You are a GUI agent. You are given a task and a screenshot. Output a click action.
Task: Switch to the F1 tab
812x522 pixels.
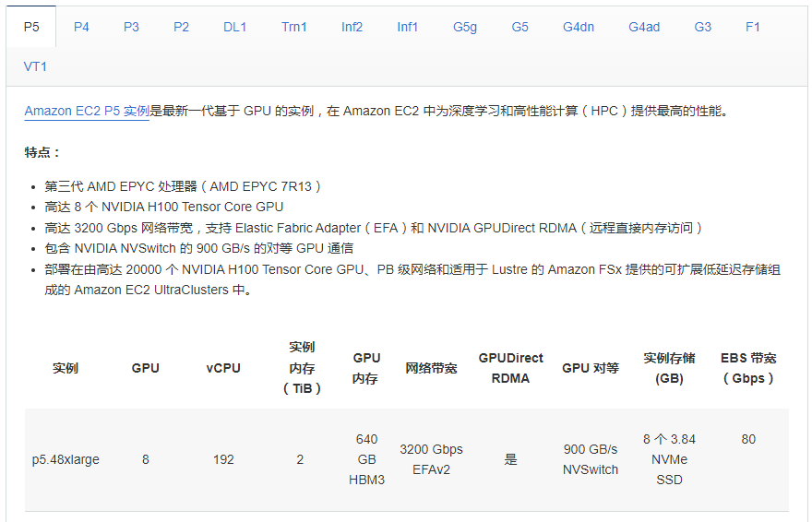752,27
